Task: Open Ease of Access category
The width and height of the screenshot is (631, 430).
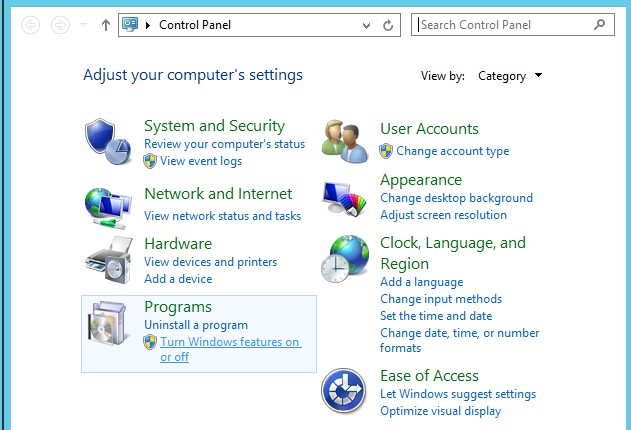Action: pos(429,376)
